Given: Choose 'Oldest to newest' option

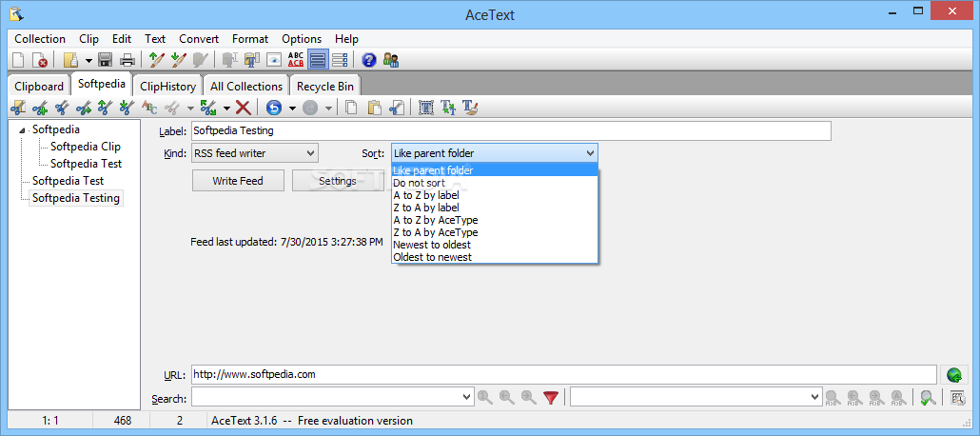Looking at the screenshot, I should [x=495, y=257].
